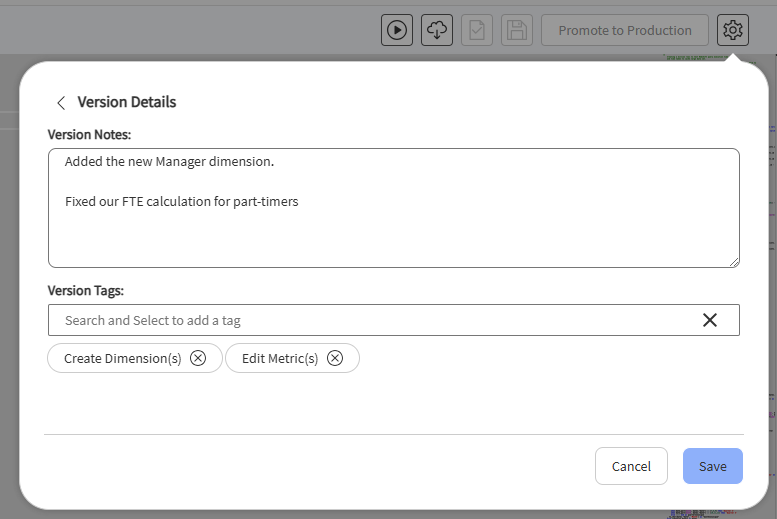Click the 'Added the new Manager dimension' line
The width and height of the screenshot is (777, 519).
(x=169, y=162)
